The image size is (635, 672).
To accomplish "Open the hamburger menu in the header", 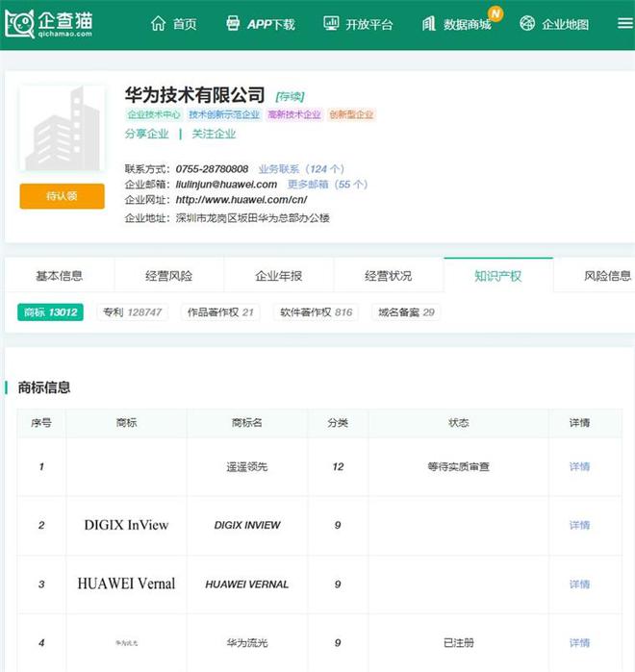I will [625, 23].
